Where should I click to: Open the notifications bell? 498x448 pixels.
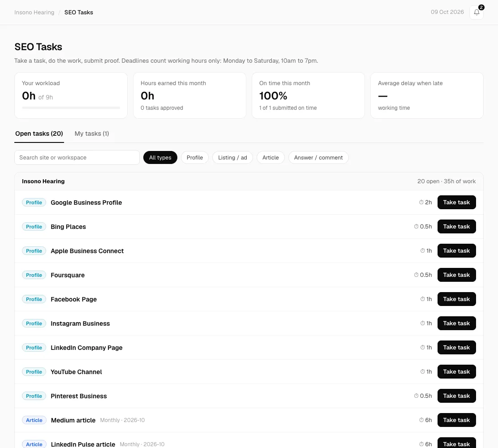pos(477,13)
